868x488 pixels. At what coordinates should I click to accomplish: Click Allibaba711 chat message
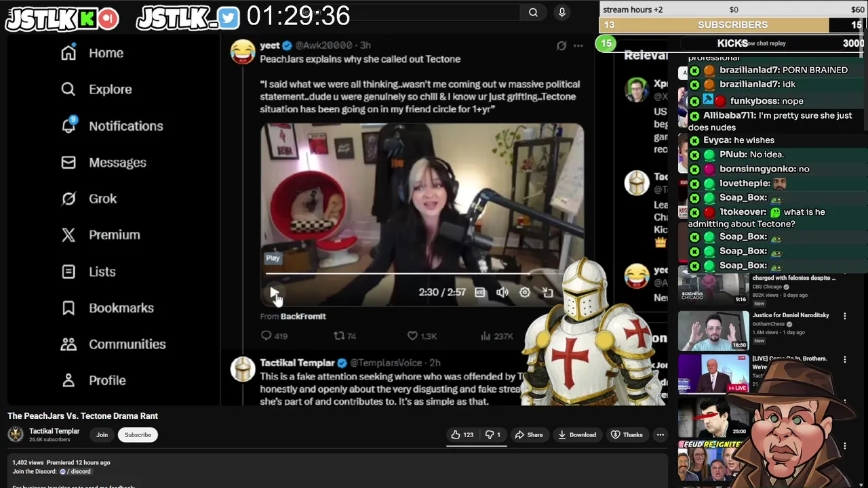click(x=770, y=121)
